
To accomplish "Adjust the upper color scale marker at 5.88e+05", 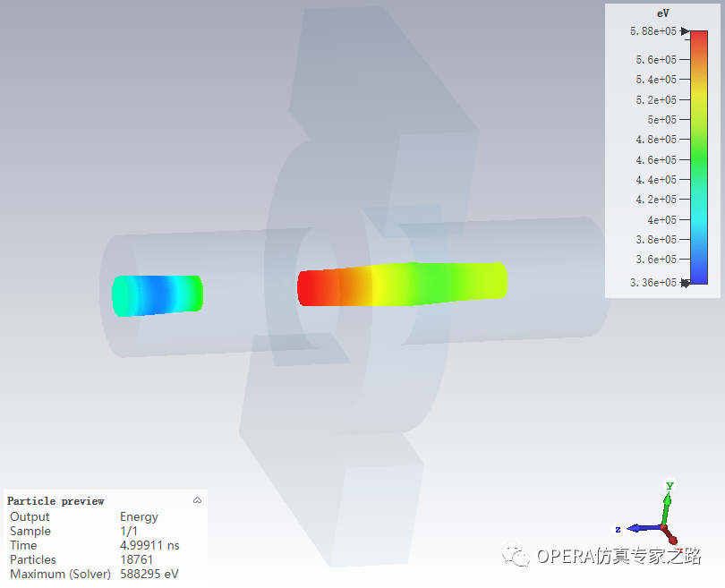I will pyautogui.click(x=686, y=31).
